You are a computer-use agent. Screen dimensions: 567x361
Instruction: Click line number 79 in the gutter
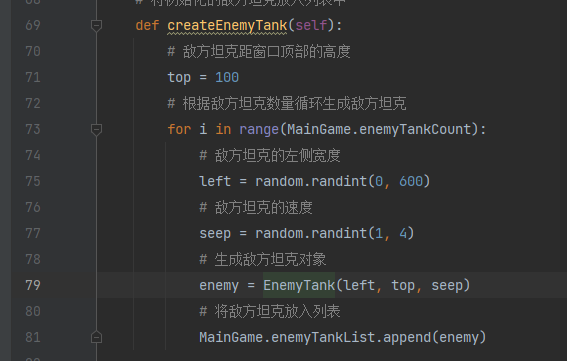click(x=33, y=285)
